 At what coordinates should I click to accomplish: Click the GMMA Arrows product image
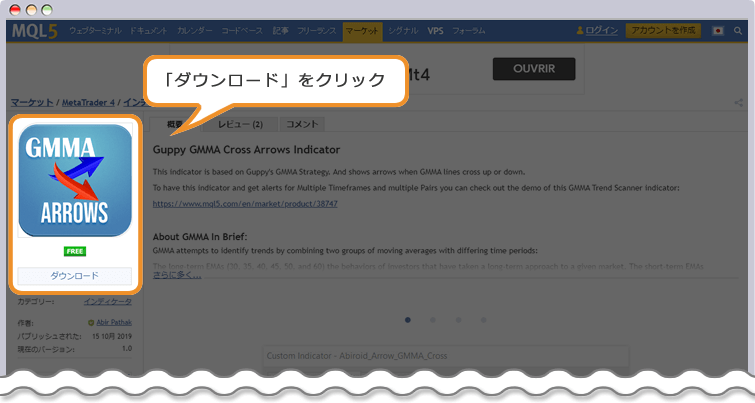[x=75, y=180]
